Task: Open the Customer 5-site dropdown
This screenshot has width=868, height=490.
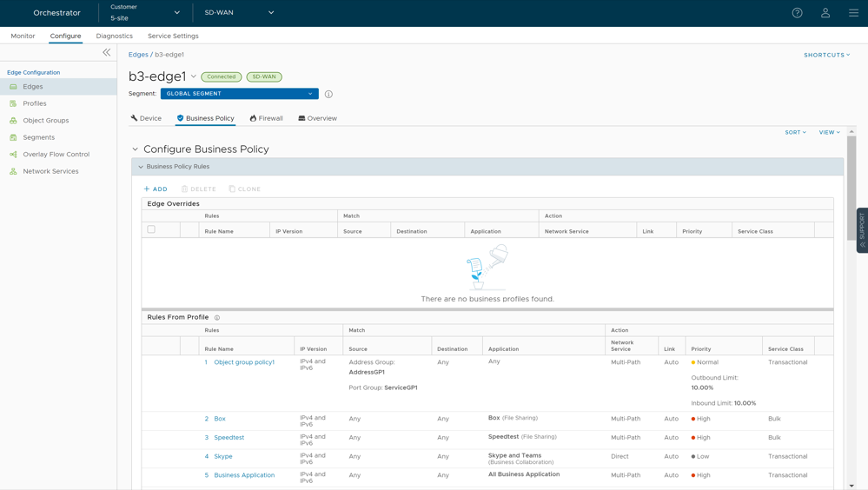Action: click(145, 13)
